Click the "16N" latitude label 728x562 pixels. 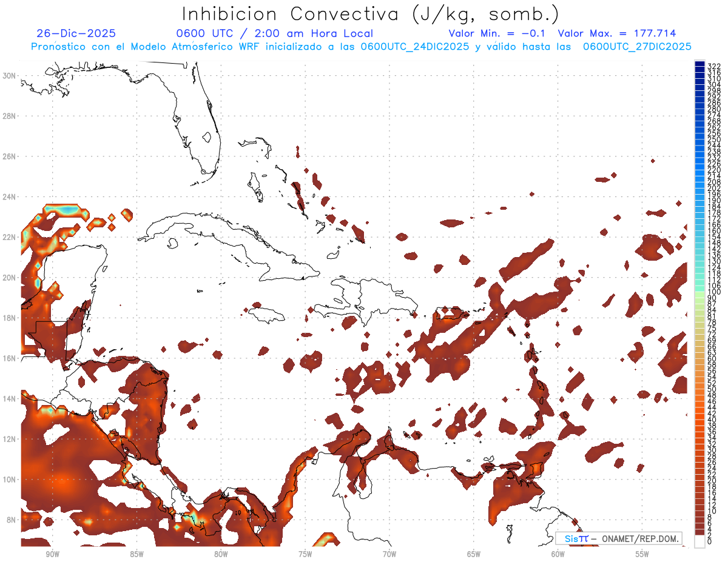(x=10, y=358)
